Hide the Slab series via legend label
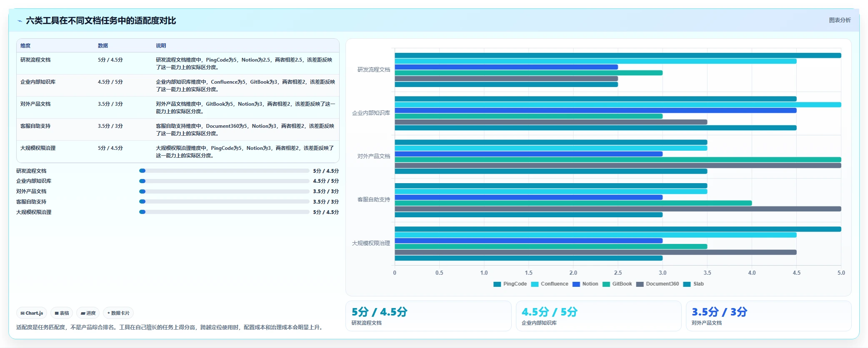 click(x=698, y=284)
